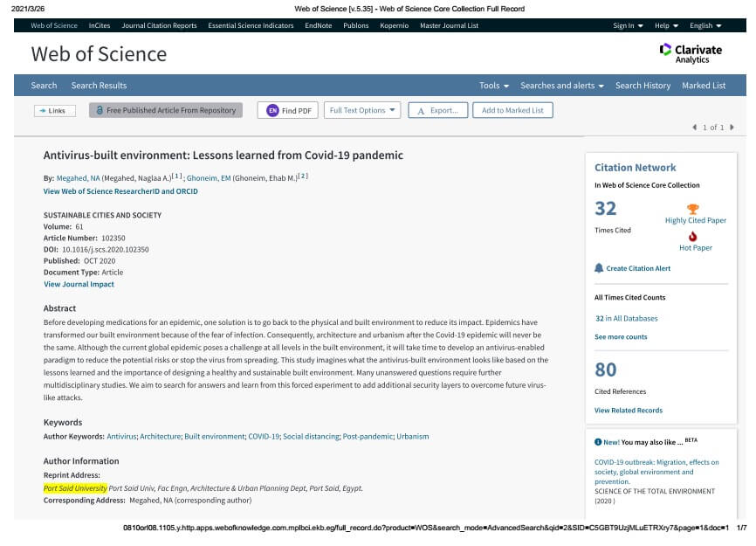756x546 pixels.
Task: Click the Clarivate Analytics logo
Action: [691, 53]
